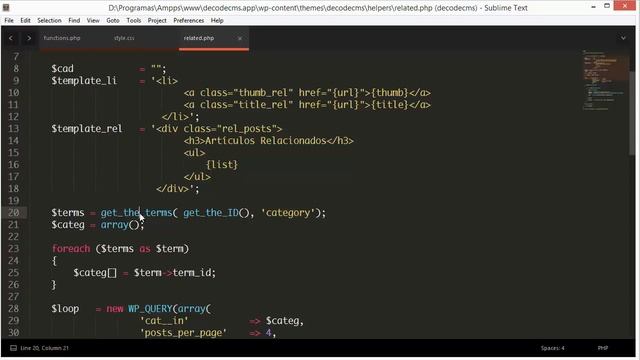
Task: Click the minimap code preview
Action: [605, 81]
